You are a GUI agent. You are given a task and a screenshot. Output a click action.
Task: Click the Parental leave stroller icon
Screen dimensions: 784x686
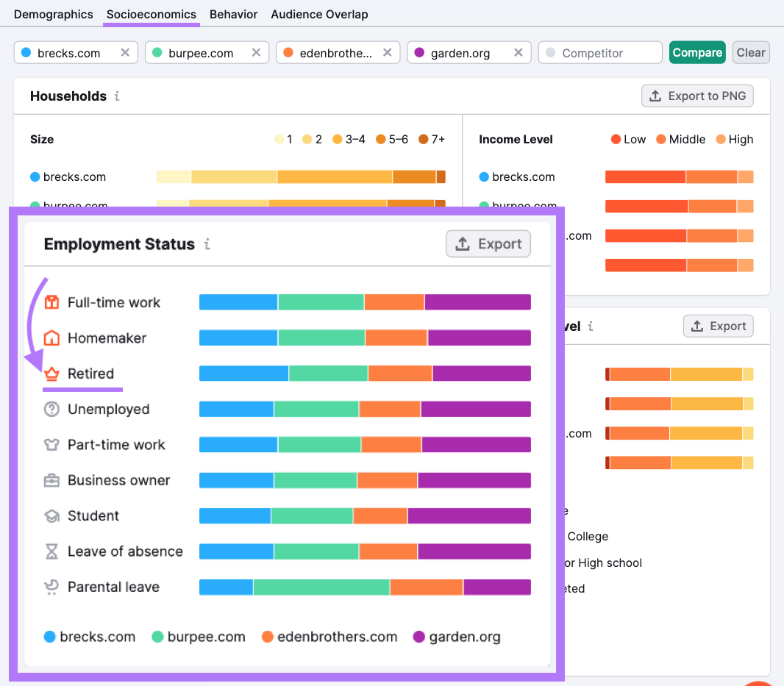click(51, 587)
